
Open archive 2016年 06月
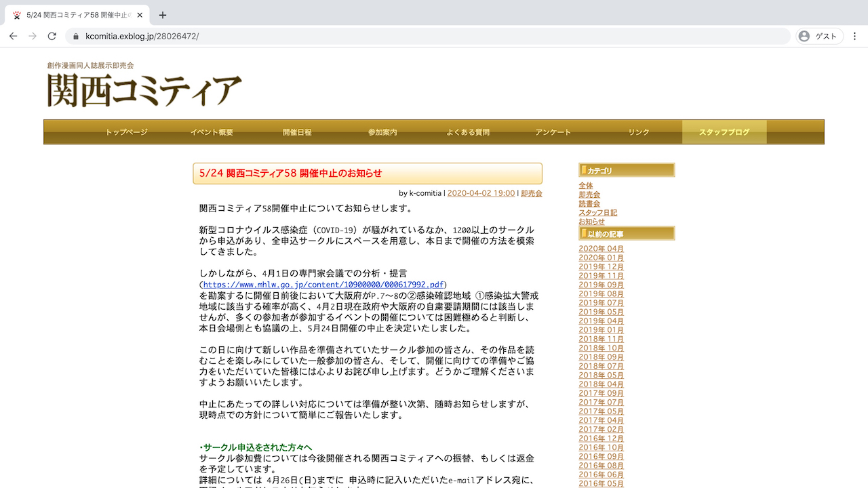(x=601, y=474)
